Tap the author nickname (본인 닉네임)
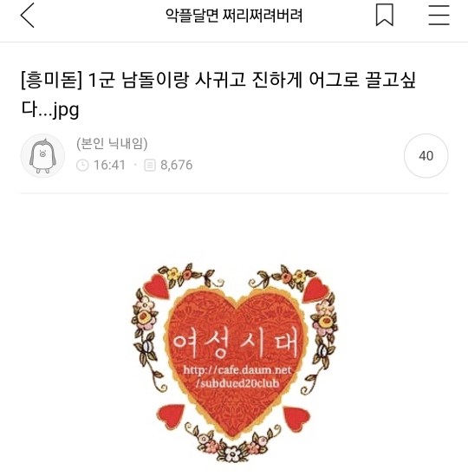468x476 pixels. pos(112,144)
